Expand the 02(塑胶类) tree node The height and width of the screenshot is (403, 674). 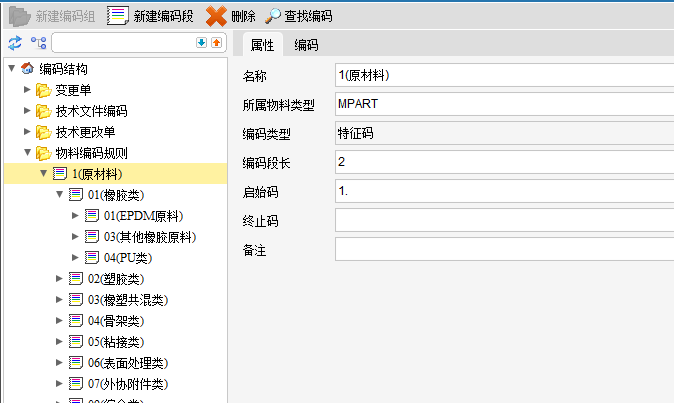pyautogui.click(x=60, y=278)
